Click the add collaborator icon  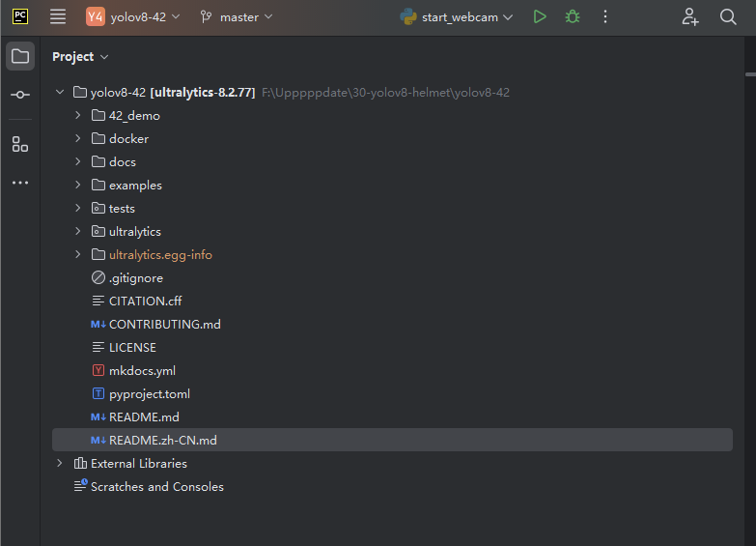click(690, 16)
